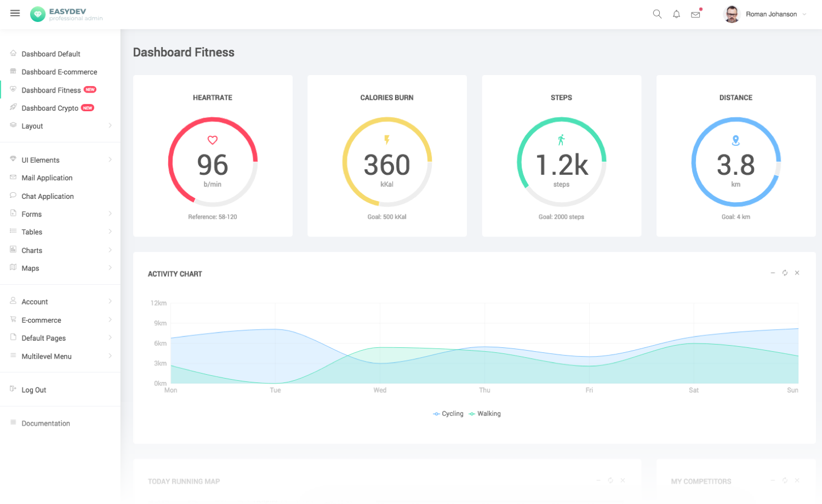This screenshot has height=504, width=822.
Task: Click the search magnifier icon
Action: coord(657,14)
